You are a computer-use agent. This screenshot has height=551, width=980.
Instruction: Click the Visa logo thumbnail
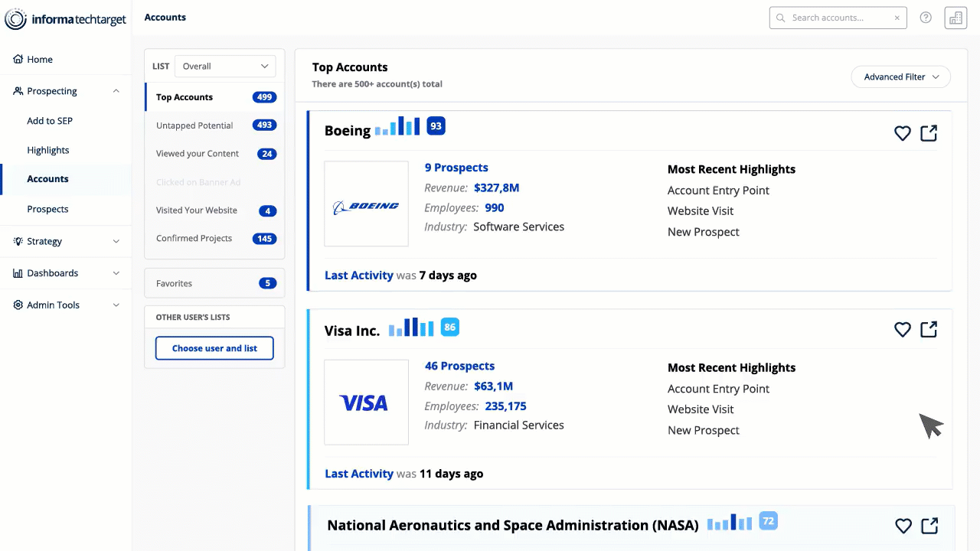(x=366, y=402)
